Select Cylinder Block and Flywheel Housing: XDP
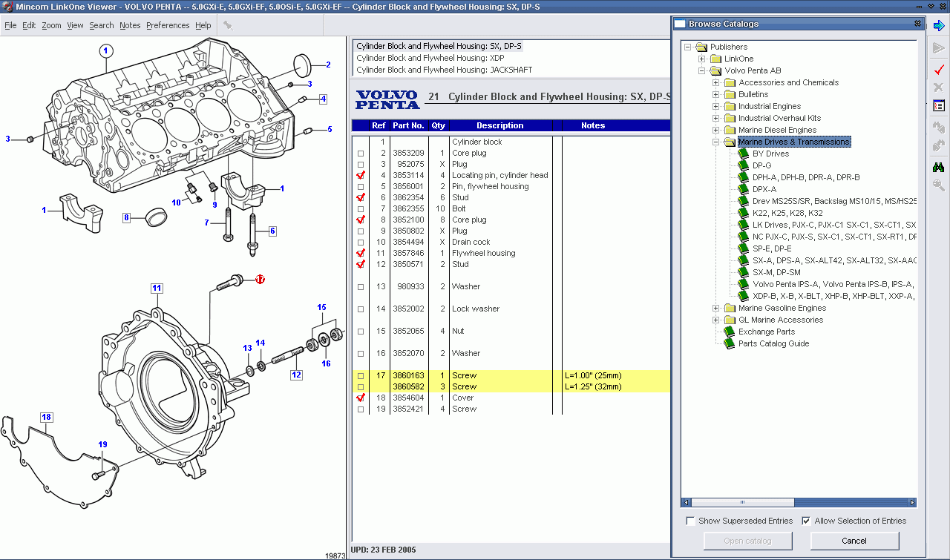 [430, 58]
